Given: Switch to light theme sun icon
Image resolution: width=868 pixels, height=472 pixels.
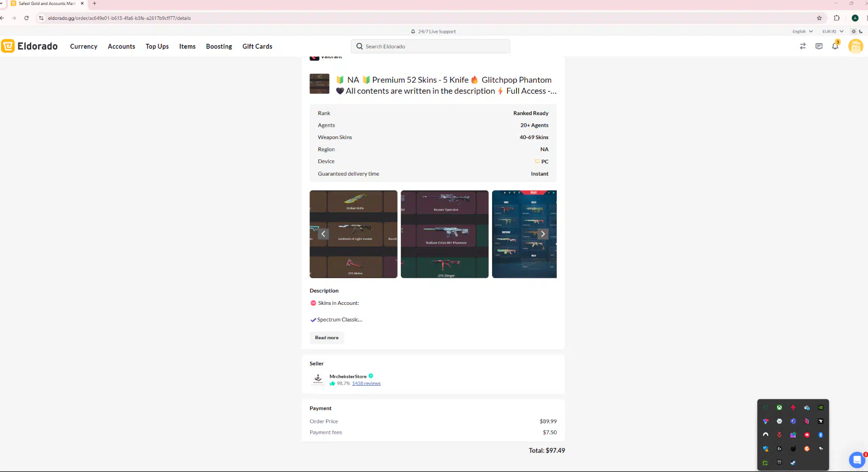Looking at the screenshot, I should pos(853,32).
